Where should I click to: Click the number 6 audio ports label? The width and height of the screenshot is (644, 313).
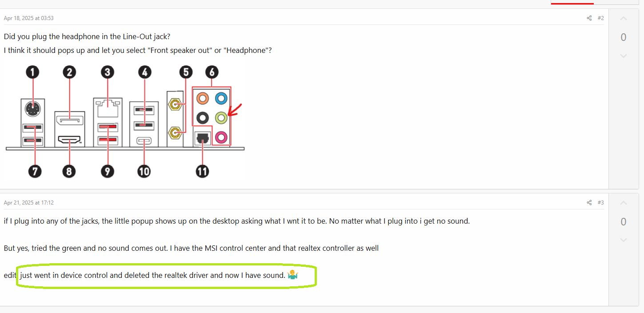[x=212, y=72]
